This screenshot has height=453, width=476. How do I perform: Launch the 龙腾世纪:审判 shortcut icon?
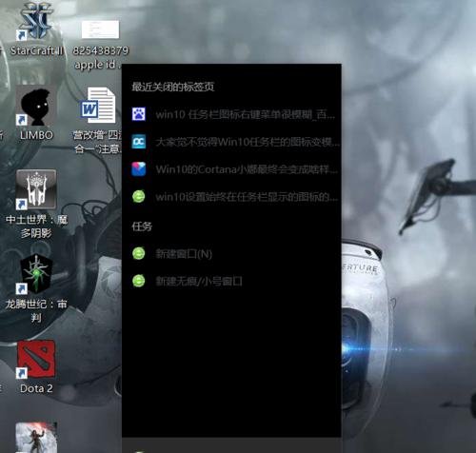coord(36,273)
